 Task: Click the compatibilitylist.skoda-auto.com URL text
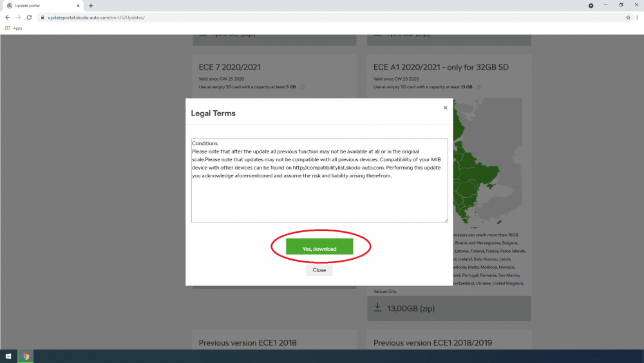coord(339,168)
